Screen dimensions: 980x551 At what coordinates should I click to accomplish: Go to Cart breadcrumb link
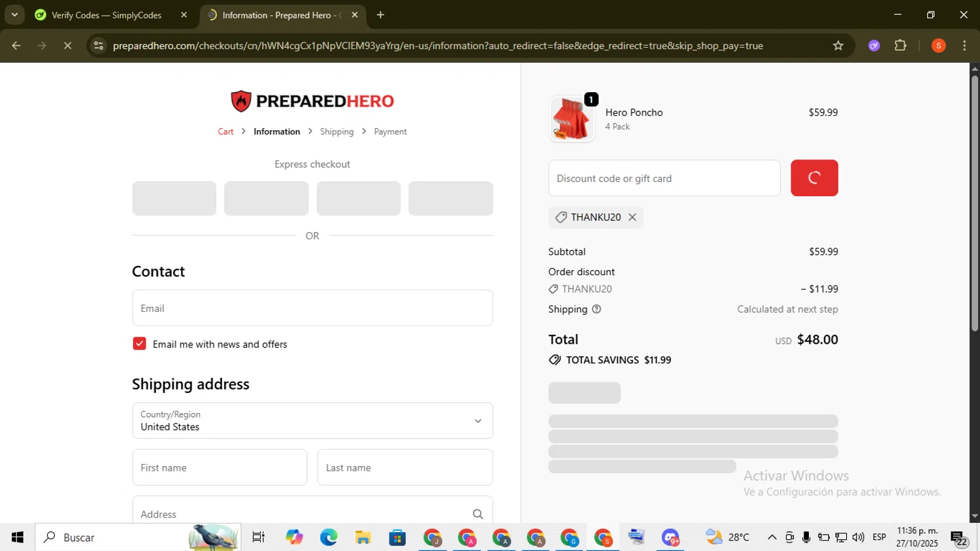tap(225, 131)
